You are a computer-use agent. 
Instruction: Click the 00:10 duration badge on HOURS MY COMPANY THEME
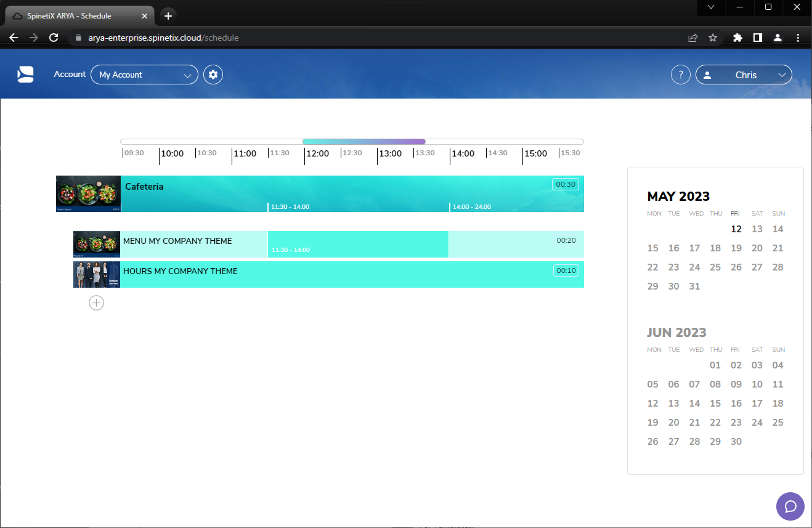tap(566, 270)
